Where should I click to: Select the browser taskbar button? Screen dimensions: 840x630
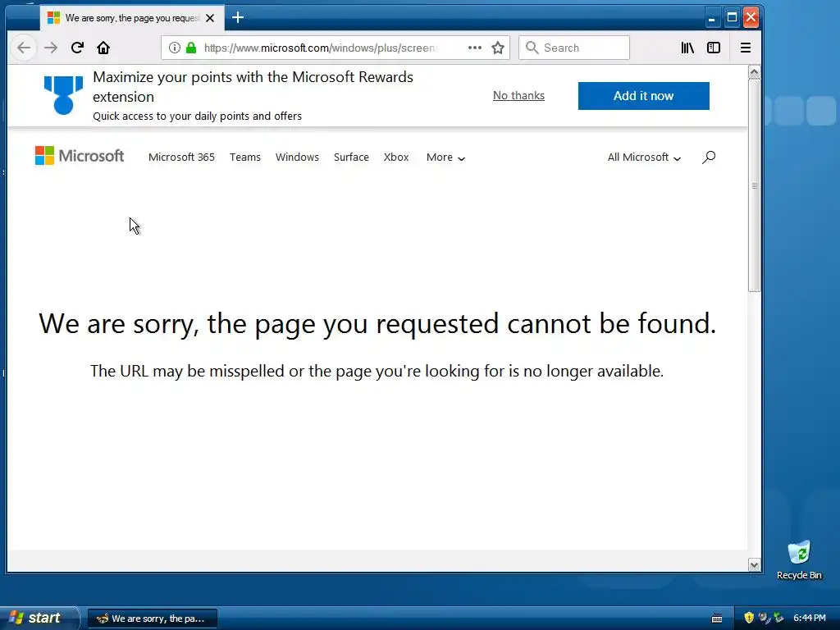click(x=152, y=619)
